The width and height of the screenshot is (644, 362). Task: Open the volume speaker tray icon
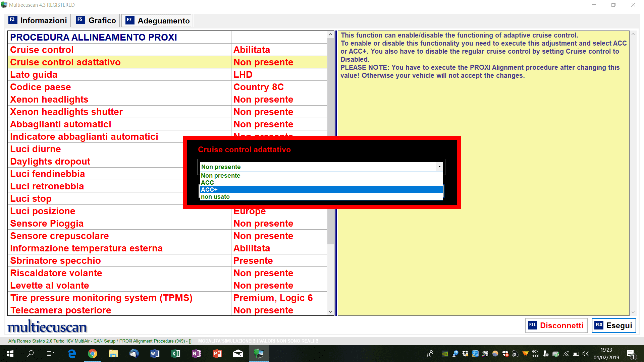tap(586, 354)
